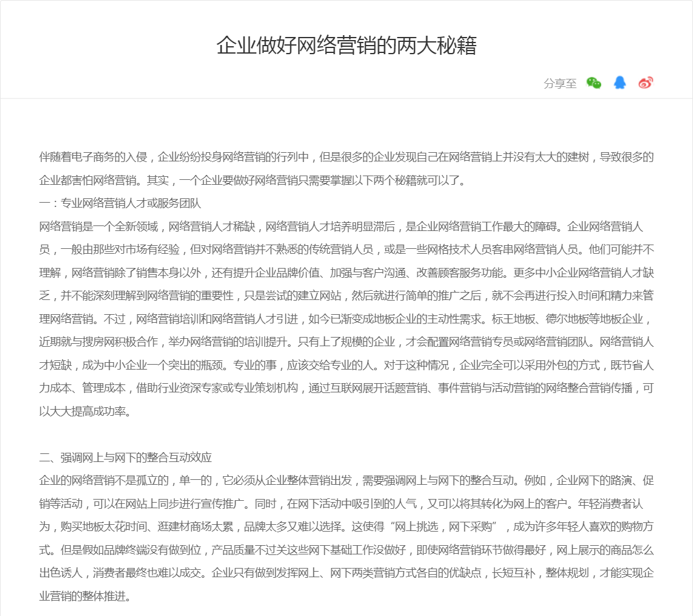The height and width of the screenshot is (616, 693).
Task: Click the line starting 近期就与搜房网积极合作
Action: click(346, 342)
